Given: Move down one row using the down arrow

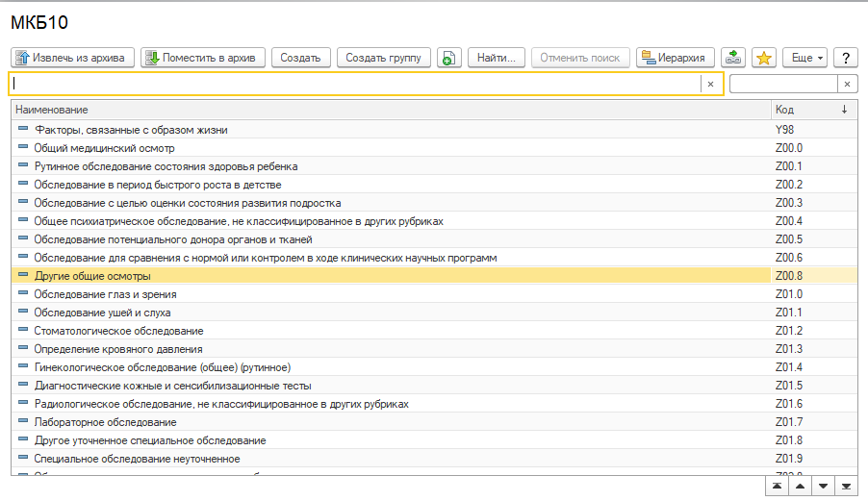Looking at the screenshot, I should pos(823,487).
